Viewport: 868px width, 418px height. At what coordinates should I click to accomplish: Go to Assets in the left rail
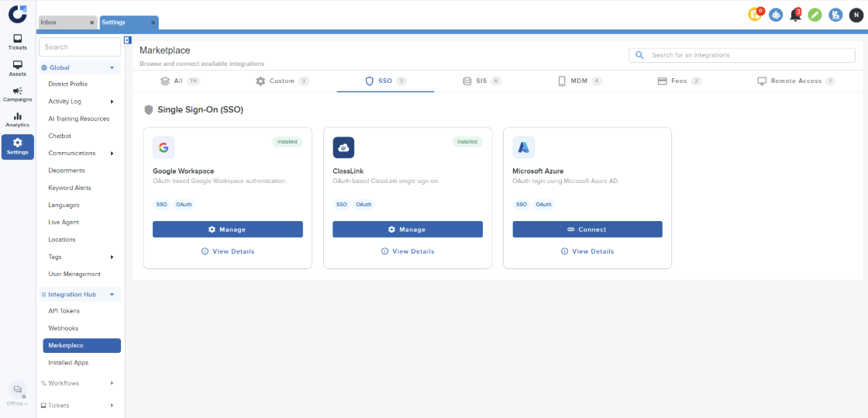pos(17,68)
